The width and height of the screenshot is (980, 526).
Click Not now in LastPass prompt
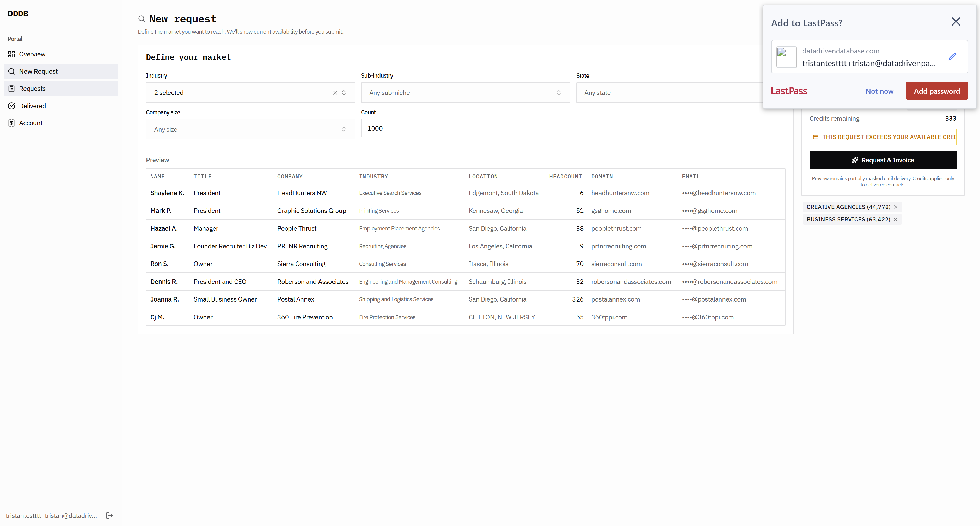[879, 91]
